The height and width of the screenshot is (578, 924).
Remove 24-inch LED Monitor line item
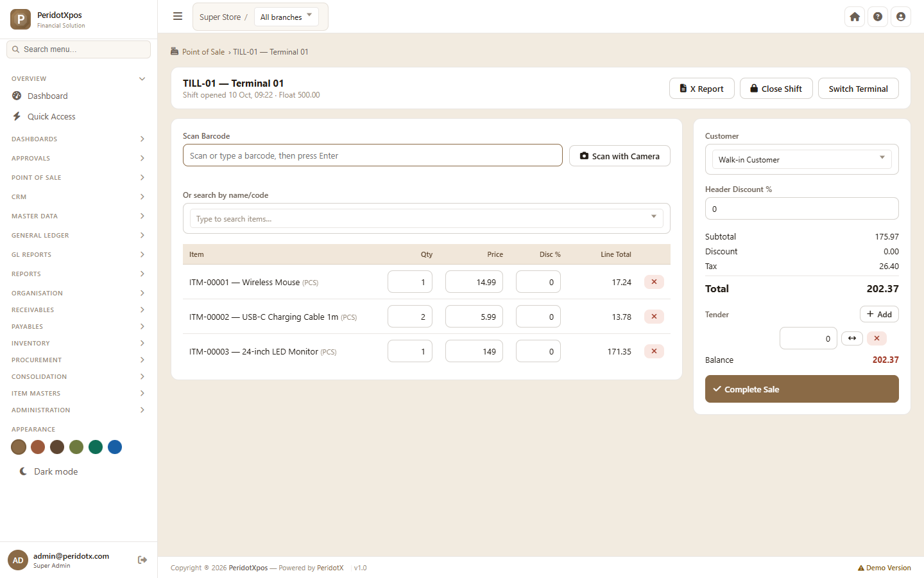[x=654, y=351]
